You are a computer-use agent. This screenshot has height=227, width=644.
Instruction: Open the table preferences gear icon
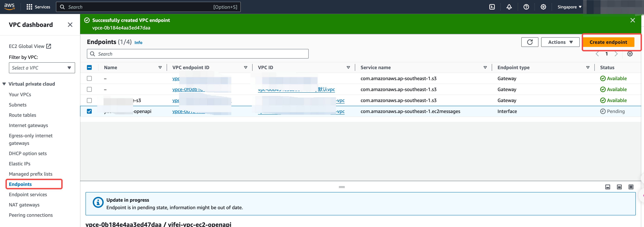[x=630, y=54]
